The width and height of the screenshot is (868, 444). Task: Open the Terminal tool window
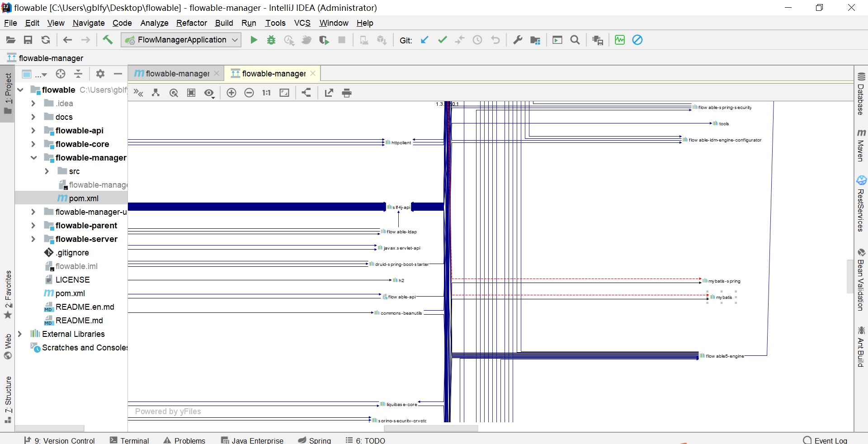(x=129, y=440)
